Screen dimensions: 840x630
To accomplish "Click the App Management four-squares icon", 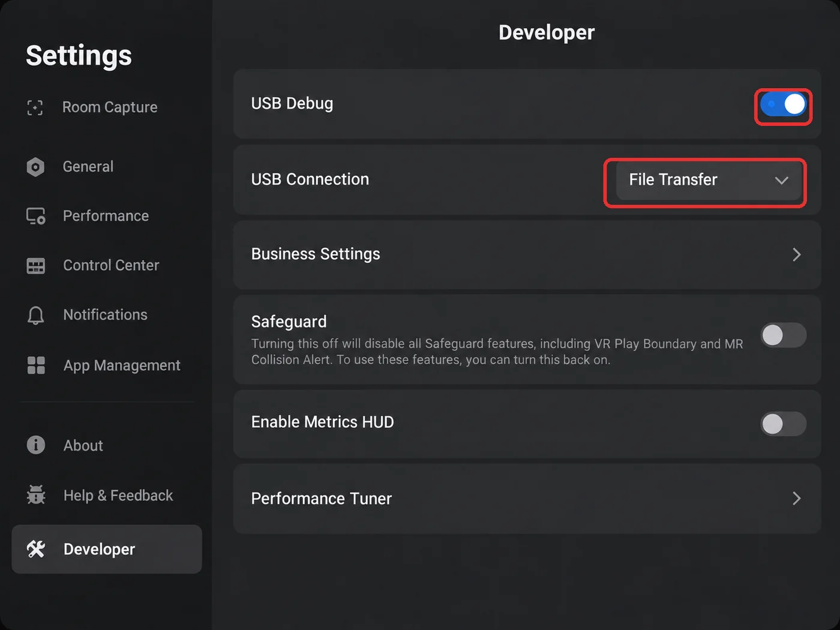I will pos(36,365).
